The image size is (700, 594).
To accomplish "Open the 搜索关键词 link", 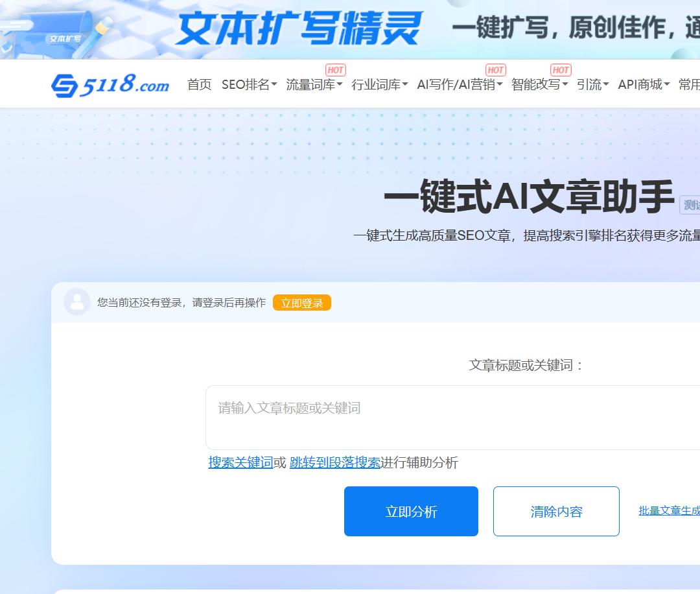I will pos(240,462).
